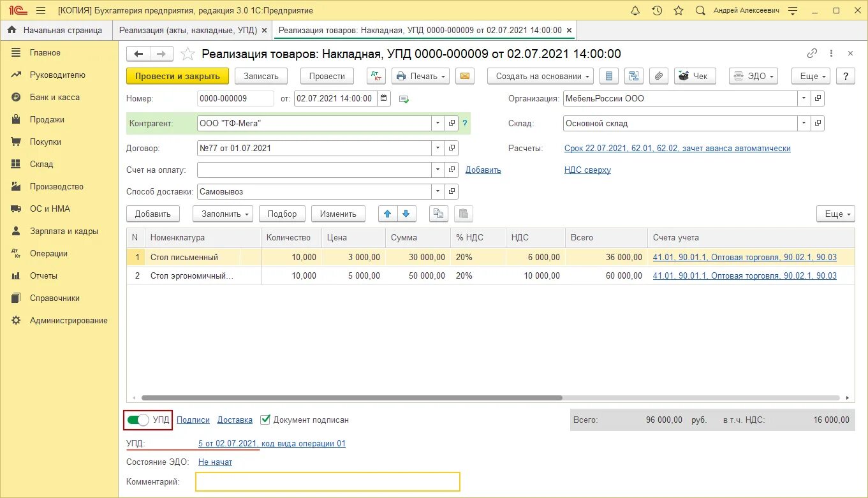The width and height of the screenshot is (868, 498).
Task: Expand Договор dropdown list
Action: (438, 148)
